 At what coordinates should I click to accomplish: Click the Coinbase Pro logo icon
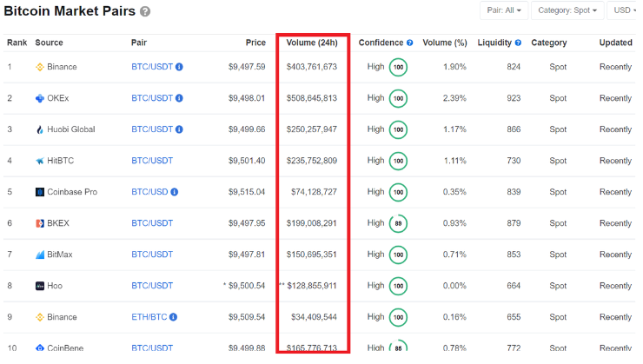click(40, 192)
